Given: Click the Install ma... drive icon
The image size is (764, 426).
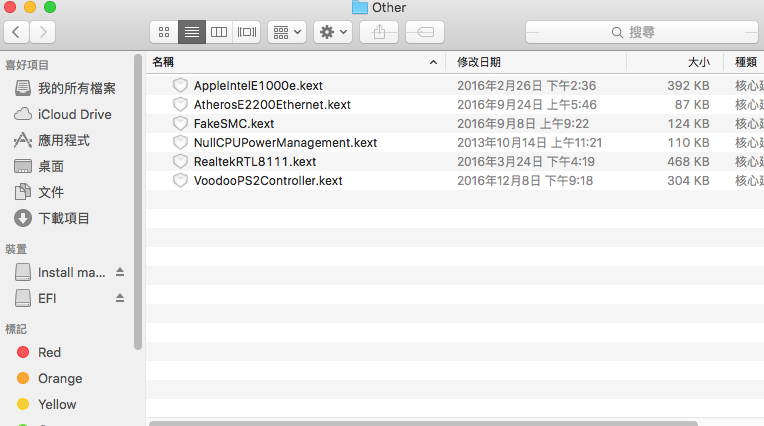Looking at the screenshot, I should (23, 272).
